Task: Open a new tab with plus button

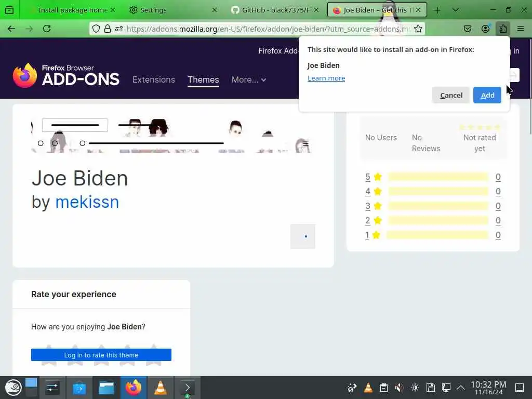Action: [437, 10]
